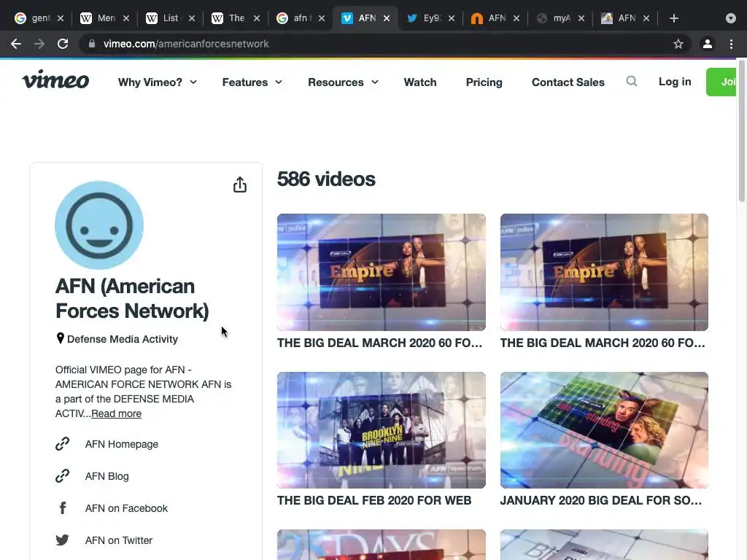Click the location pin beside Defense Media Activity
The height and width of the screenshot is (560, 747).
[60, 338]
